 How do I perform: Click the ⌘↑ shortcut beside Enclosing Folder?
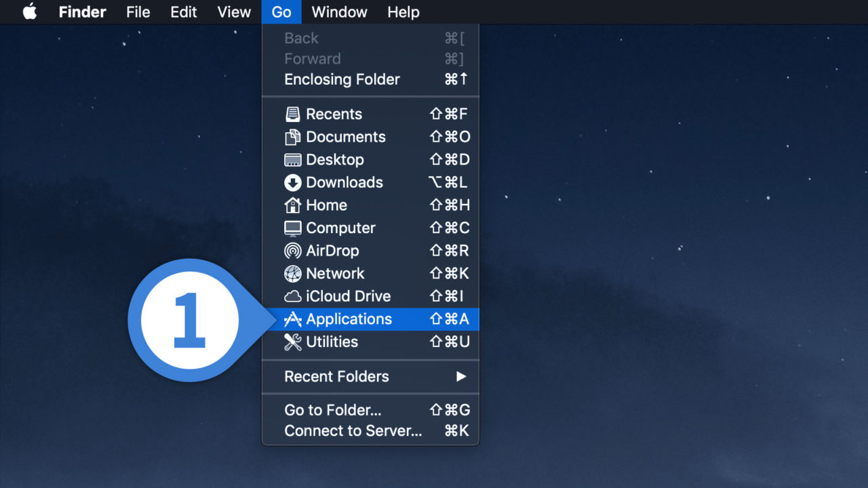pos(456,79)
